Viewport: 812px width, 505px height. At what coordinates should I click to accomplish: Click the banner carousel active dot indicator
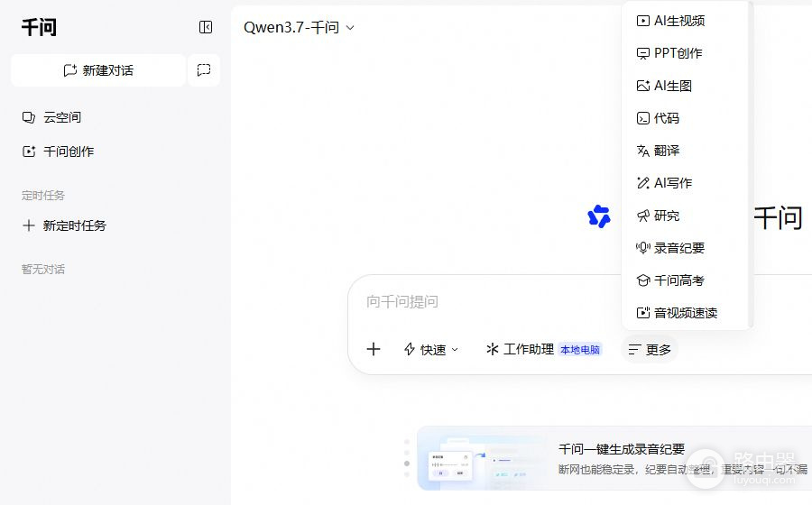(407, 464)
